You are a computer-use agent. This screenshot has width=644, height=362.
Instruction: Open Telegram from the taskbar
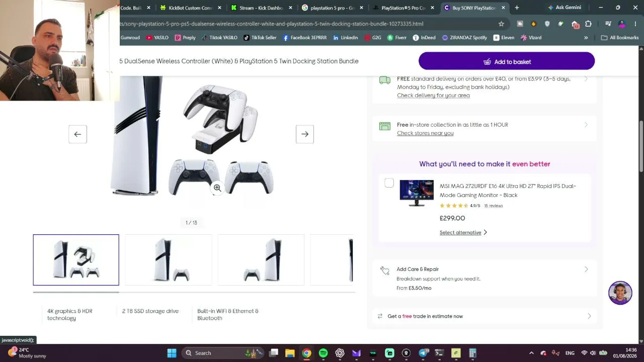[x=423, y=353]
